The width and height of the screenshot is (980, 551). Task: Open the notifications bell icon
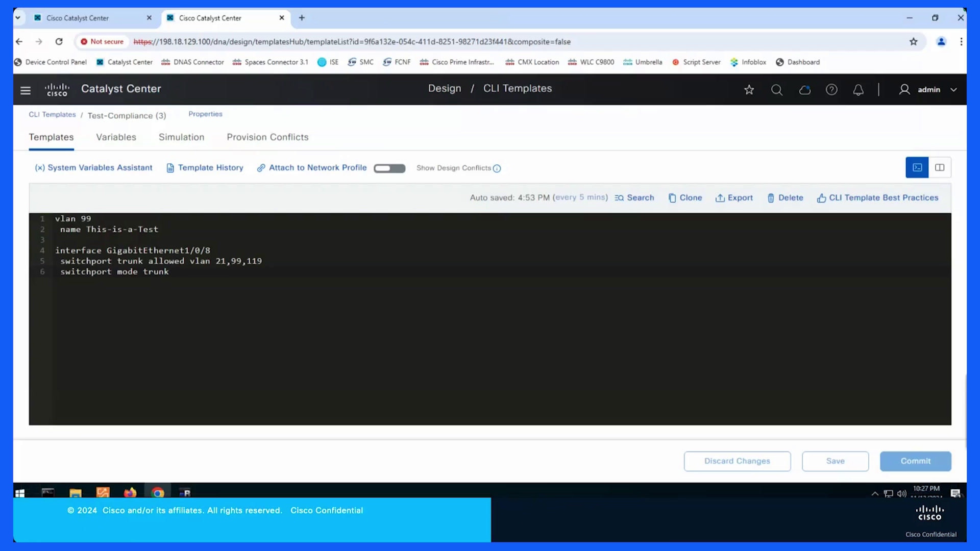click(859, 90)
